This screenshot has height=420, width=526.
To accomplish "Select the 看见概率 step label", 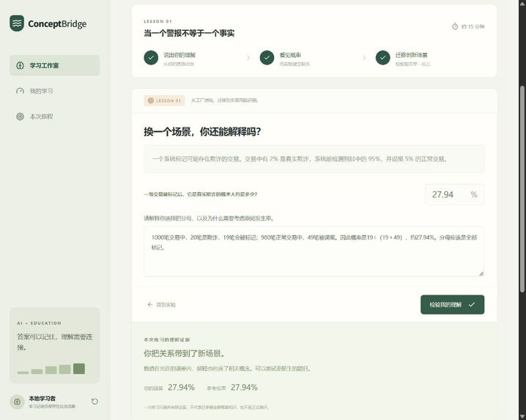I will [290, 55].
